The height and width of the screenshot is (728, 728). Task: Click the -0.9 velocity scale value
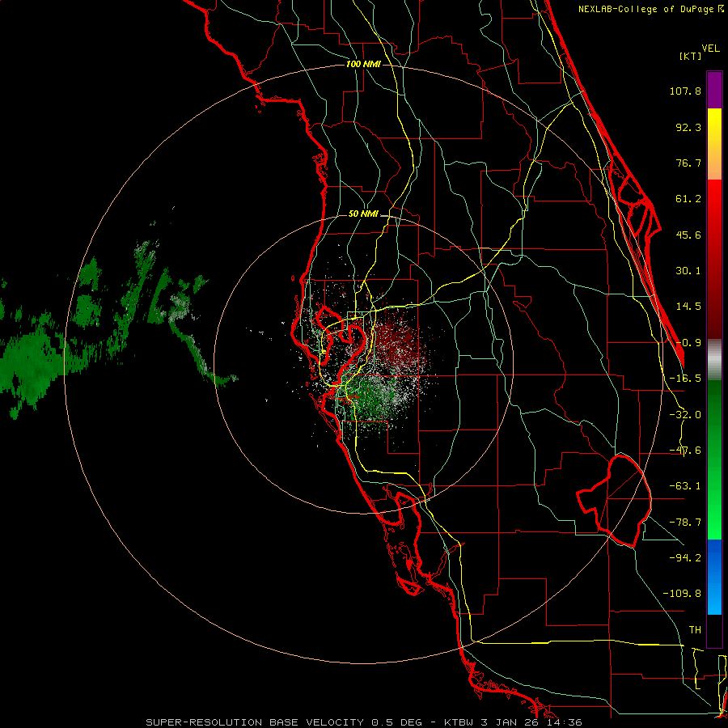coord(688,343)
